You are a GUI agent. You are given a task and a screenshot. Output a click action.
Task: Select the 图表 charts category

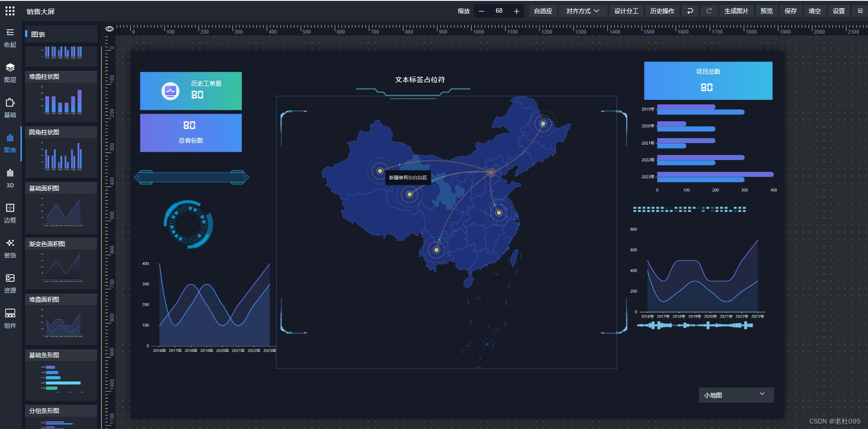(10, 143)
